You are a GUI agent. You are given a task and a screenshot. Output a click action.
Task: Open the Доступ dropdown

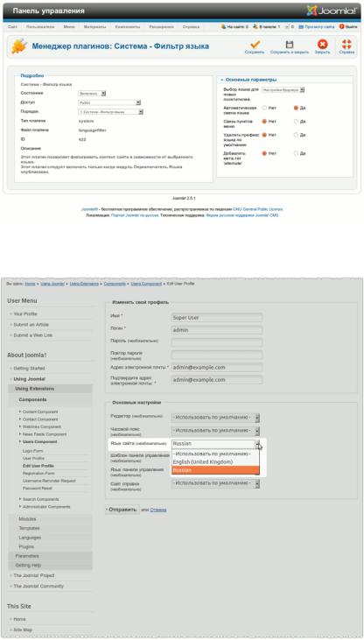pyautogui.click(x=109, y=102)
